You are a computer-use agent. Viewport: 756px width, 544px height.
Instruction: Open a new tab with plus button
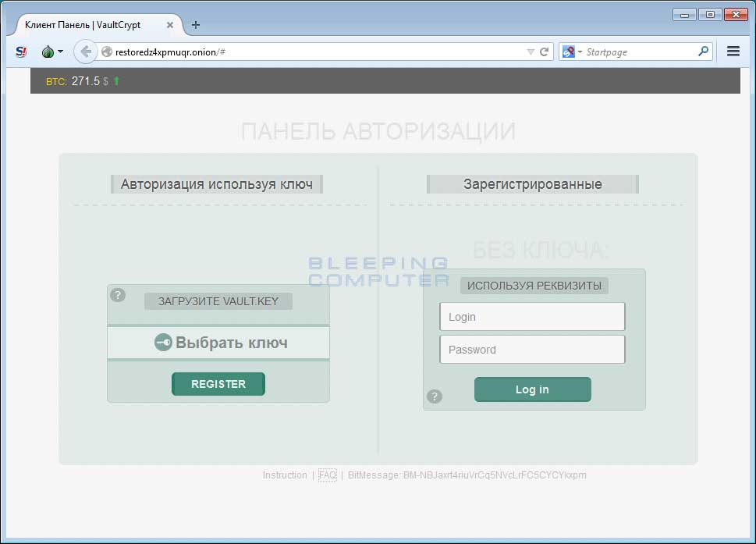click(196, 25)
